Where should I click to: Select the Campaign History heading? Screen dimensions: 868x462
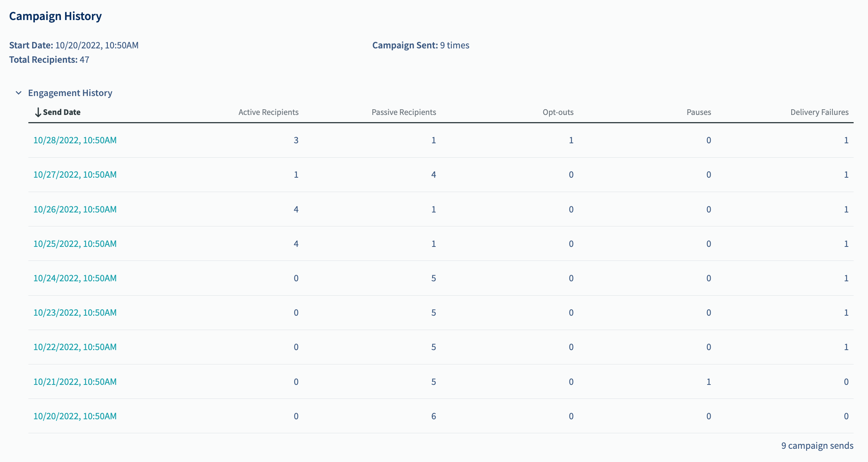[x=55, y=16]
